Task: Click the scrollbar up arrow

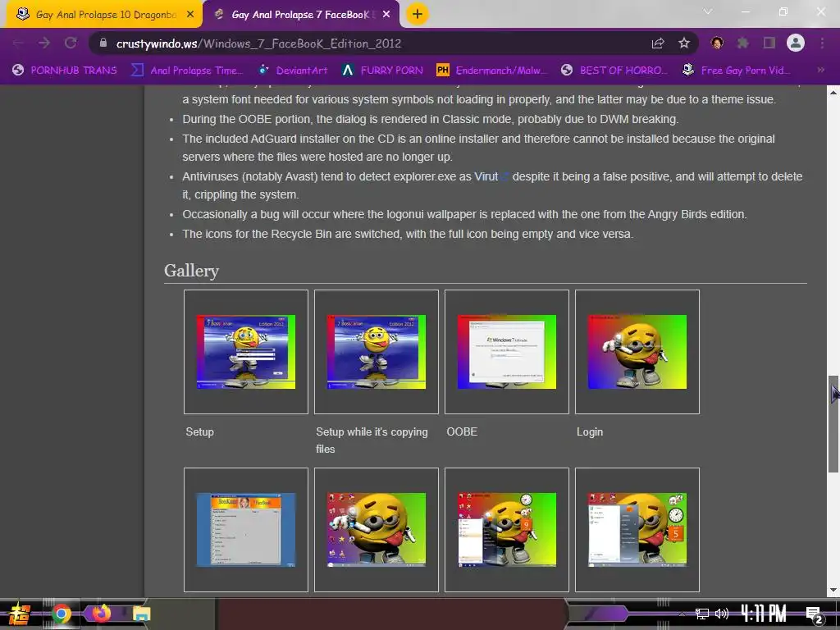Action: [833, 93]
